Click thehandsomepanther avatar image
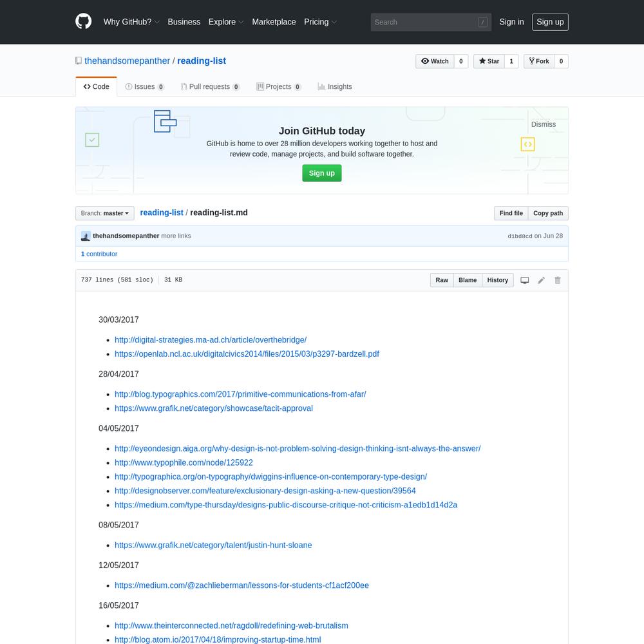Image resolution: width=644 pixels, height=644 pixels. pyautogui.click(x=86, y=236)
